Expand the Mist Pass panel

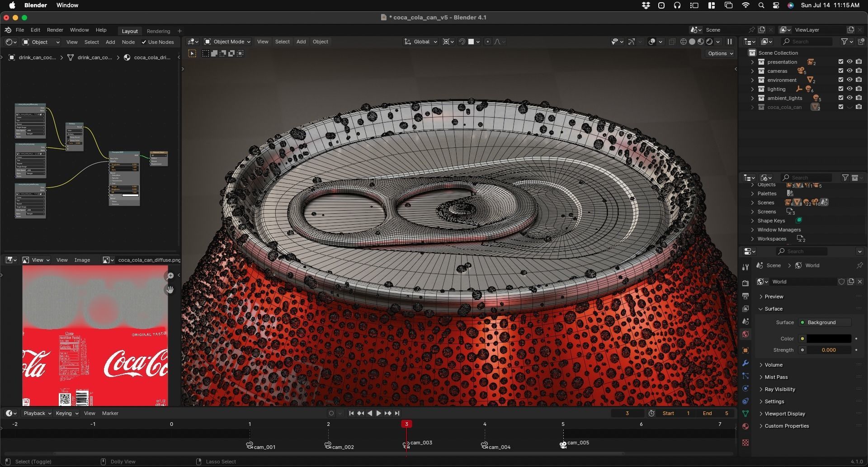point(776,377)
